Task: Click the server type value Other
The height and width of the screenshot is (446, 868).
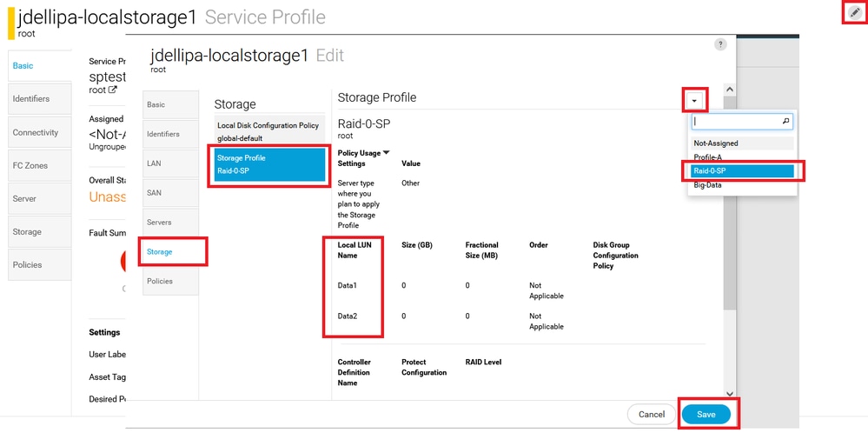Action: click(411, 183)
